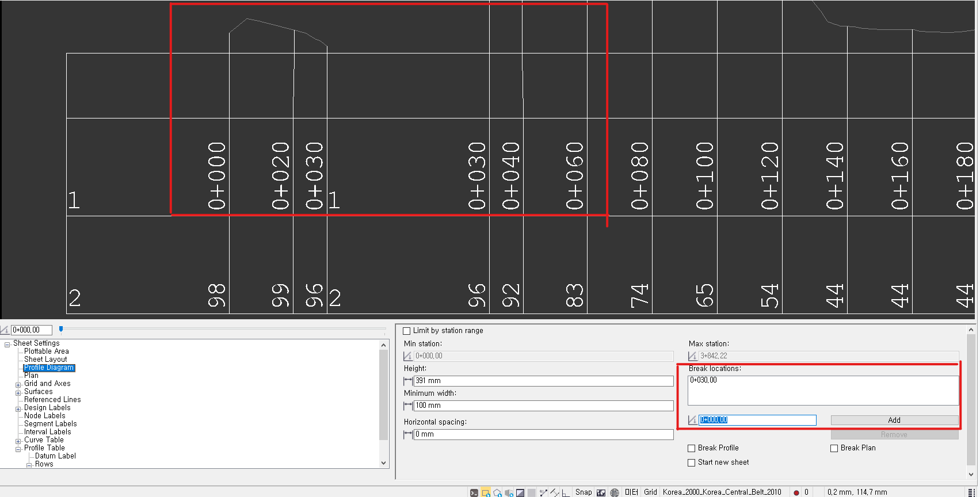Image resolution: width=980 pixels, height=497 pixels.
Task: Enable Limit by station range checkbox
Action: 407,331
